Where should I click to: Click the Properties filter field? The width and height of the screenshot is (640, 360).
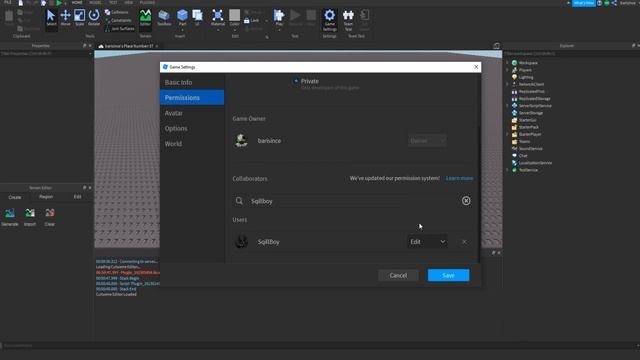[45, 53]
